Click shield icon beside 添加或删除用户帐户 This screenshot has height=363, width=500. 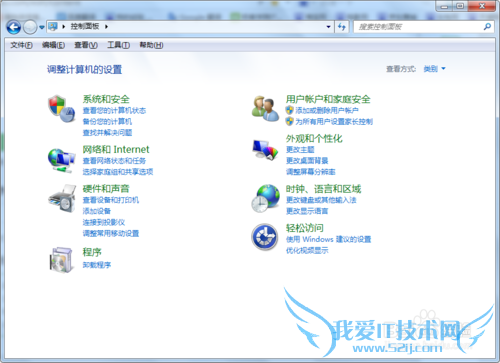click(x=289, y=110)
